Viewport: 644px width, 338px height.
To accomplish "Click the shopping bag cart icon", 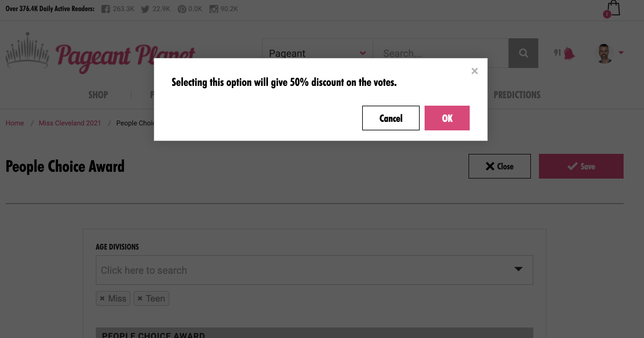I will click(613, 8).
